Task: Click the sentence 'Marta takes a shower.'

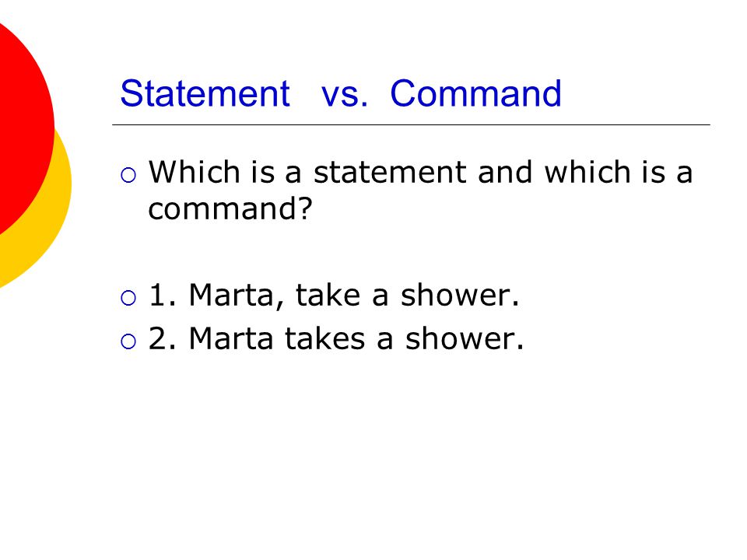Action: click(x=356, y=338)
